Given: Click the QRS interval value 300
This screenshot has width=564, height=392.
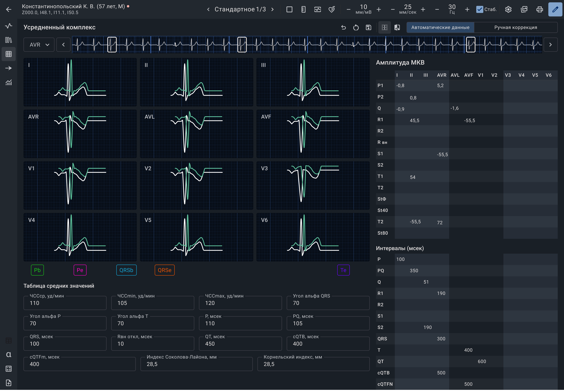Looking at the screenshot, I should [x=441, y=339].
